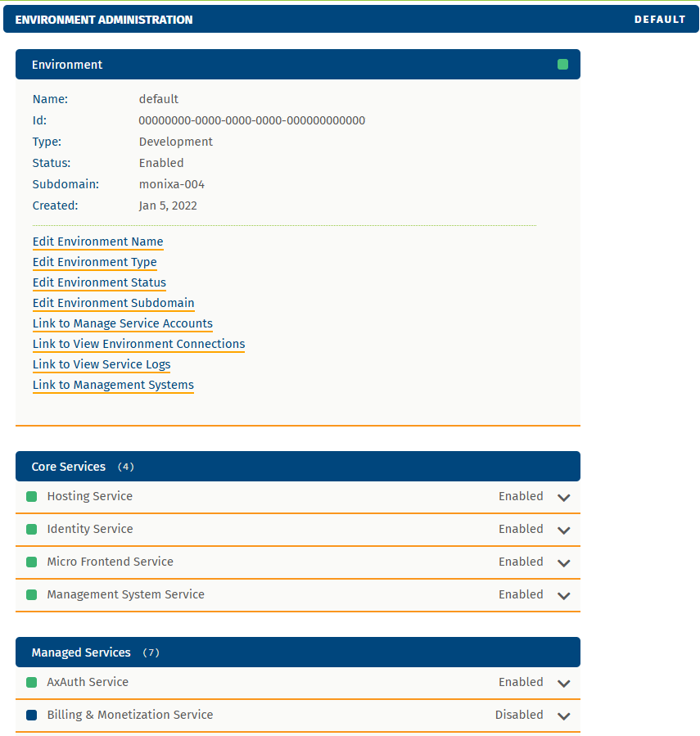Go to Manage Service Accounts link
Screen dimensions: 700x736
tap(122, 323)
